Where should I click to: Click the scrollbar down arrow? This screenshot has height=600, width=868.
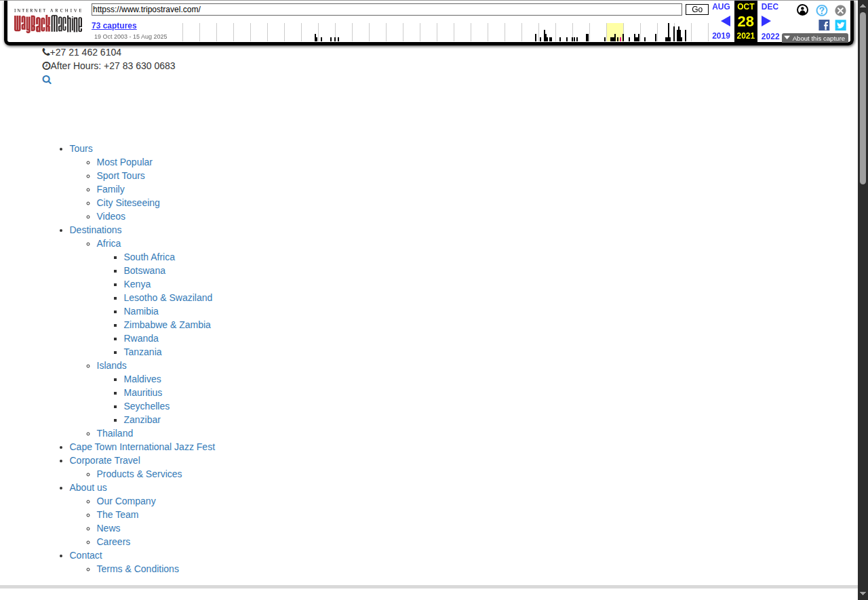(x=863, y=594)
